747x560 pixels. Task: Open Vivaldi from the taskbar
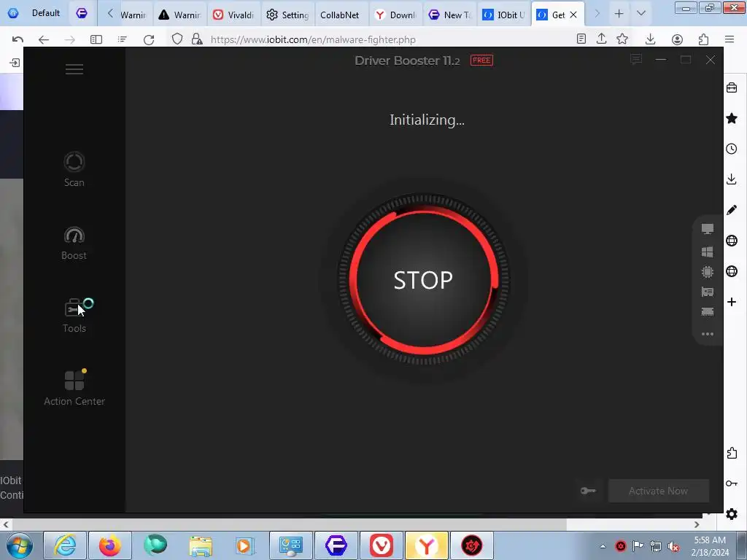click(x=381, y=545)
